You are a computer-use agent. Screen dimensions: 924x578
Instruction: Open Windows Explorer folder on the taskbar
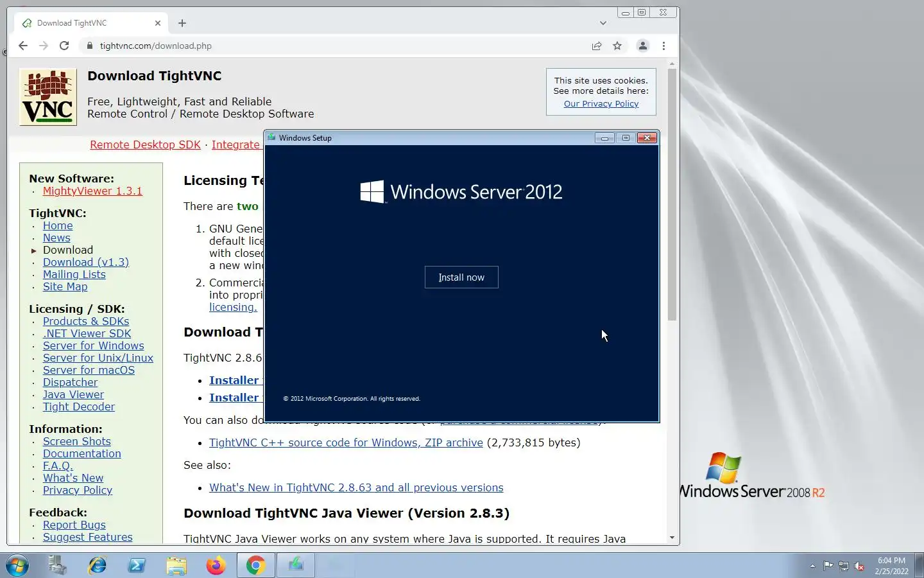(x=176, y=565)
